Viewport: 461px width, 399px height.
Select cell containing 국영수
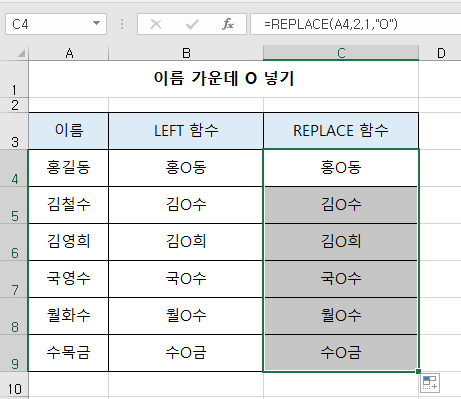coord(69,279)
